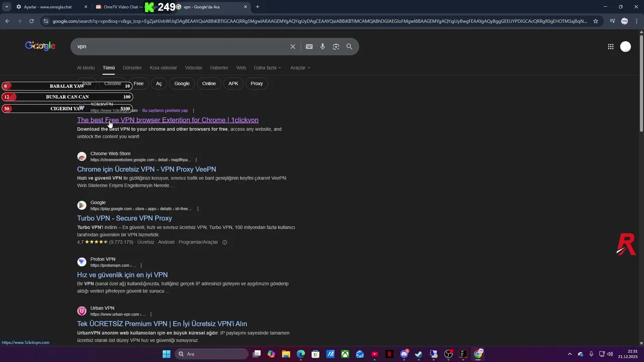The image size is (644, 362).
Task: Search by image with the Lens icon
Action: point(336,47)
